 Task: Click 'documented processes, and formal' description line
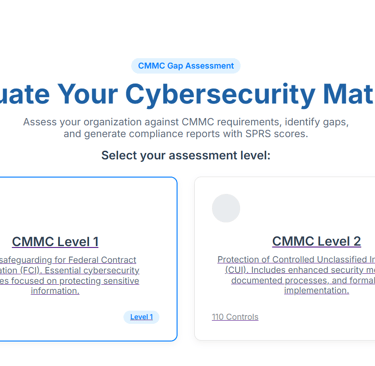[303, 280]
